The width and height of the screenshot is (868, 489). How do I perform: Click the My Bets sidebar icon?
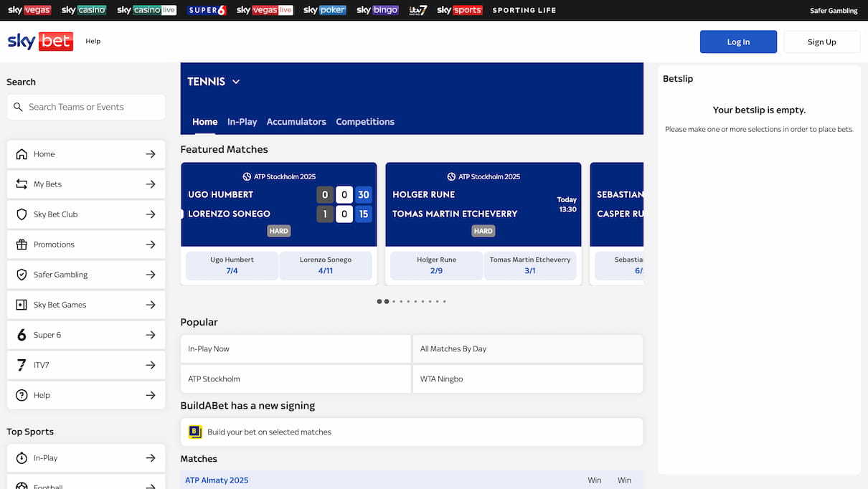pos(22,184)
